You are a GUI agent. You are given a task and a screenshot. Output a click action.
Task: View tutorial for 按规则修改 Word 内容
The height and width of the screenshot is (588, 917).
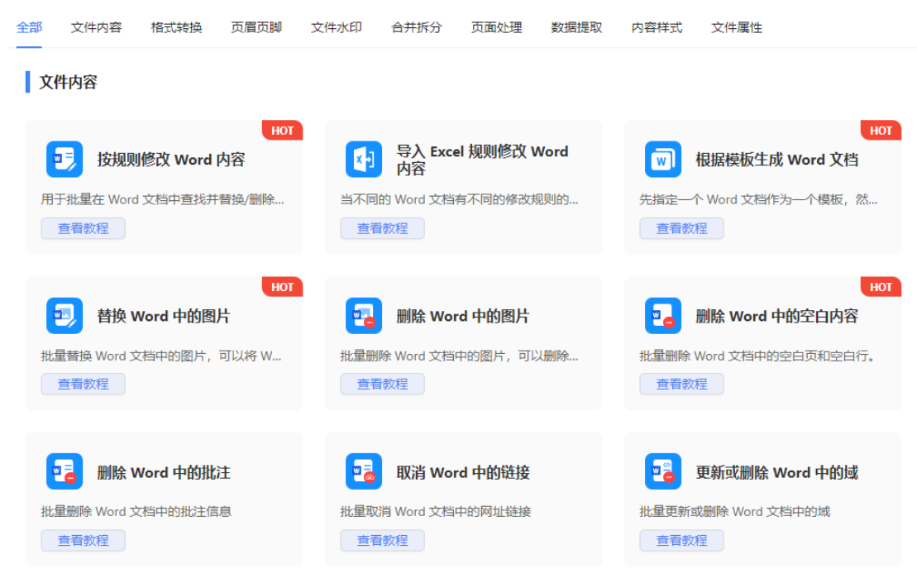point(84,228)
